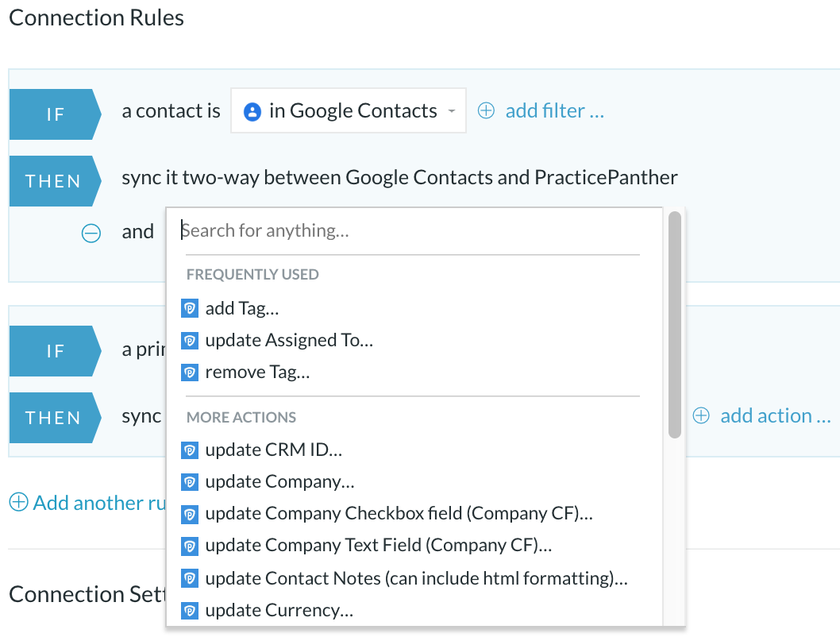Screen dimensions: 840x637
Task: Select 'update Assigned To...' action
Action: point(289,340)
